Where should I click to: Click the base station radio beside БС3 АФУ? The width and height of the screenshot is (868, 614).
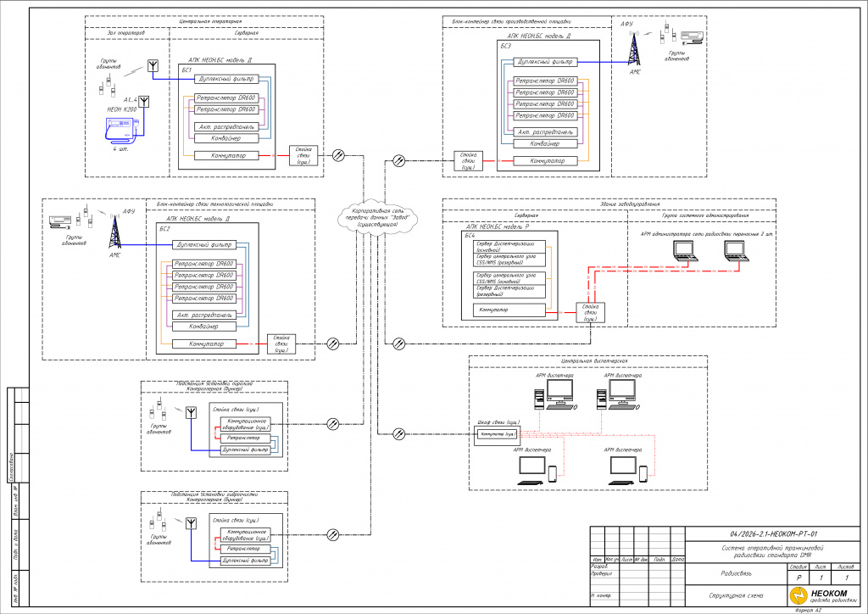click(x=692, y=37)
